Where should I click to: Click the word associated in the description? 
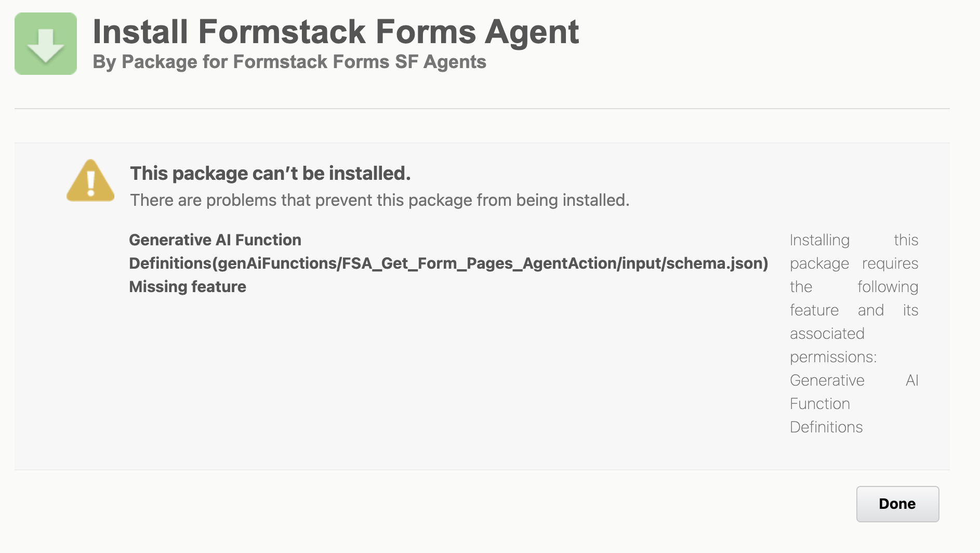click(827, 334)
